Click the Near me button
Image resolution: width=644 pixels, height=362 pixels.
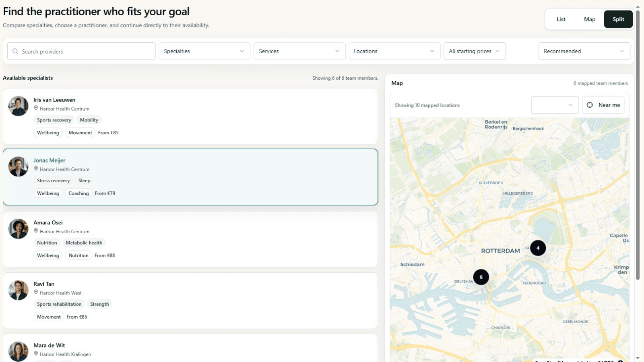point(603,105)
